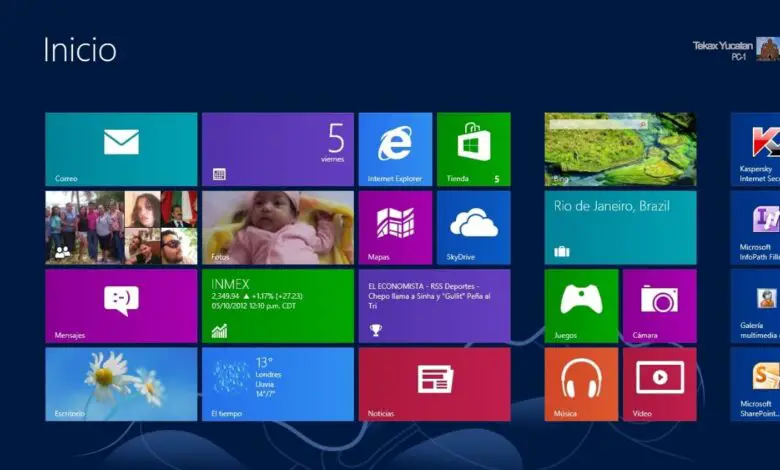Open the Correo mail tile
780x470 pixels.
pyautogui.click(x=121, y=149)
